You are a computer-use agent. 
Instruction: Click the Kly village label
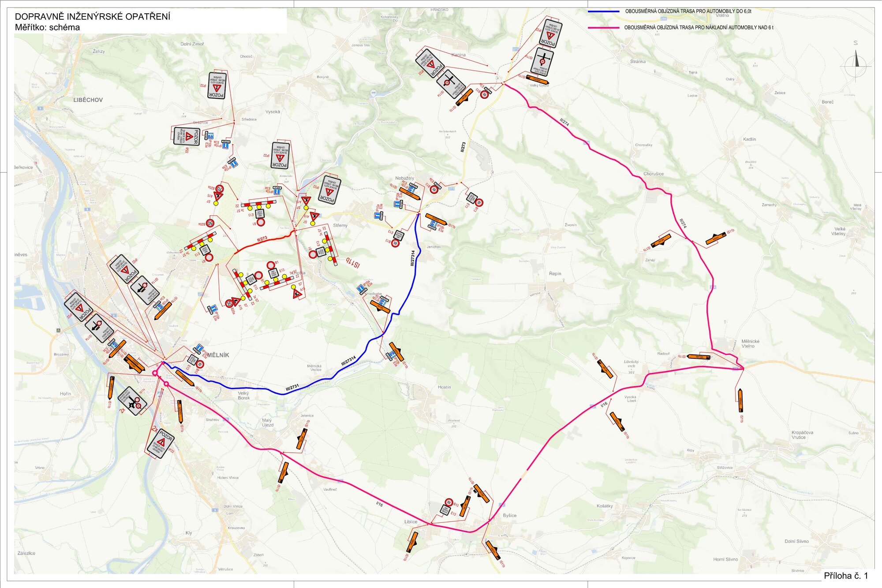pyautogui.click(x=189, y=533)
